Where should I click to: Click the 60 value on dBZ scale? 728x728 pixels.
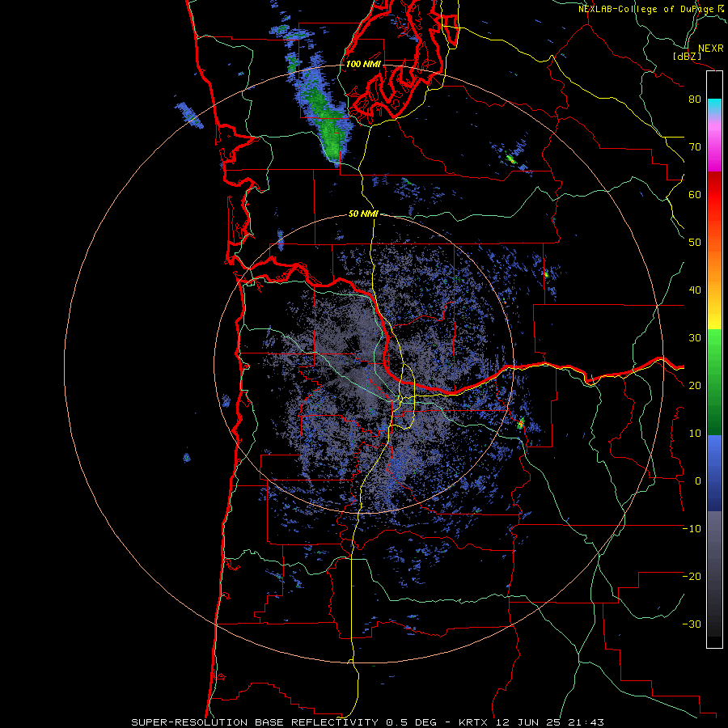pos(695,194)
